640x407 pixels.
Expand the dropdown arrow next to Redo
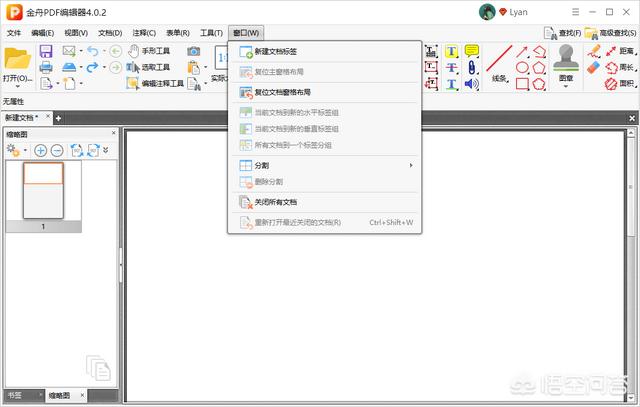pyautogui.click(x=104, y=67)
